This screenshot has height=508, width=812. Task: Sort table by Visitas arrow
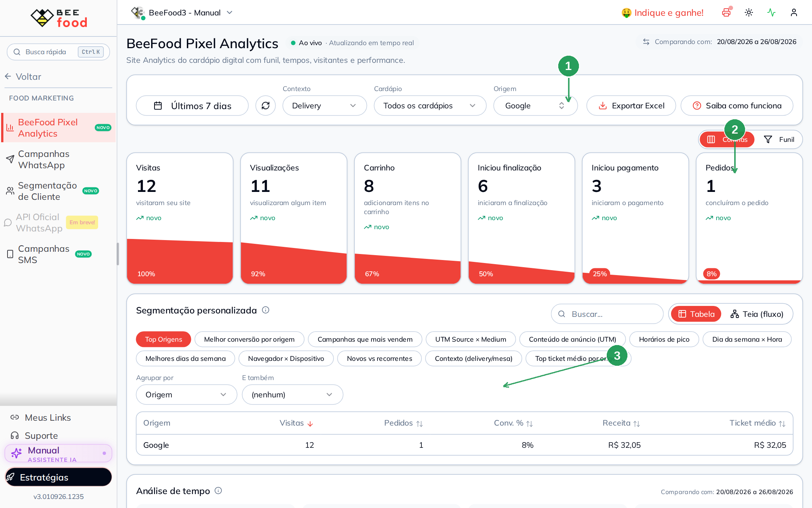310,424
